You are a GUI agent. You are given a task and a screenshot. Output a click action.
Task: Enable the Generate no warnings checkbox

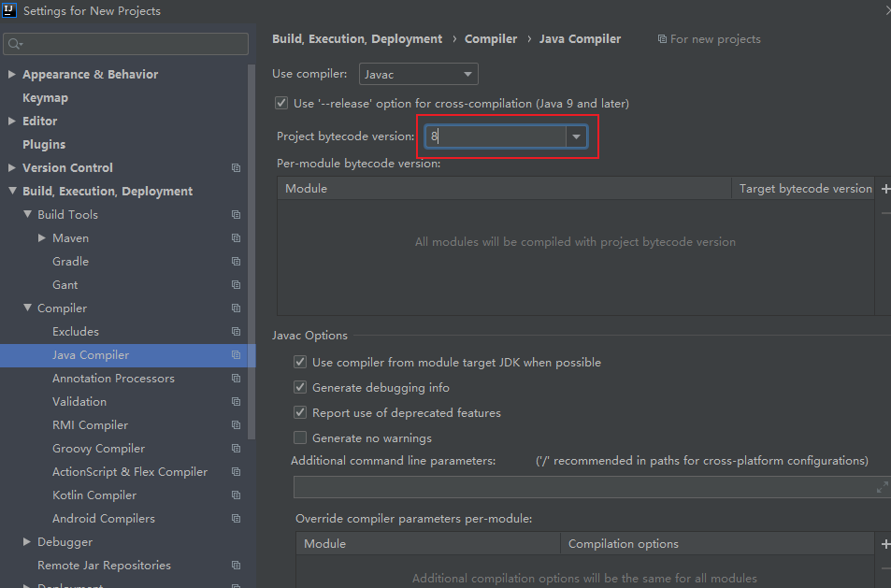click(300, 437)
